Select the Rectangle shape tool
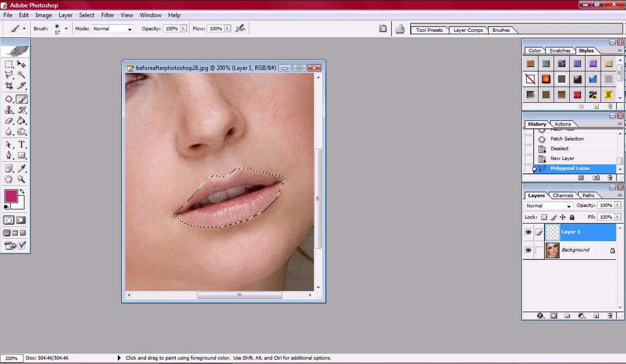626x364 pixels. [21, 156]
